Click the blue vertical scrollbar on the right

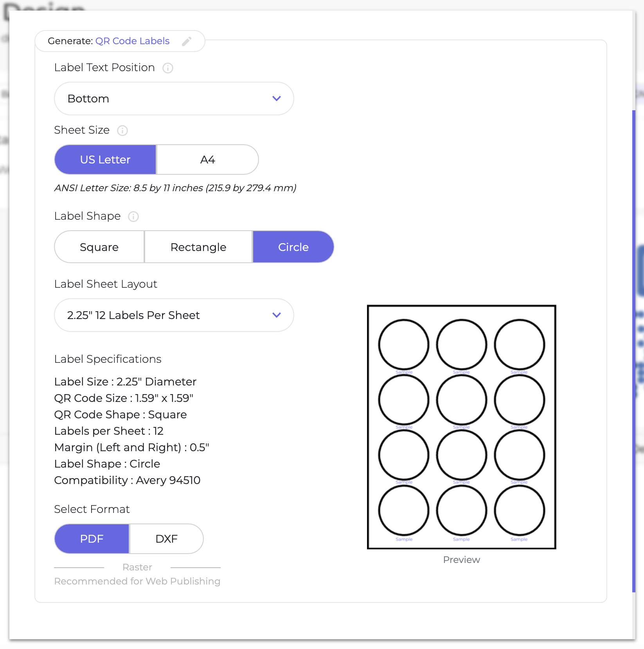[634, 351]
